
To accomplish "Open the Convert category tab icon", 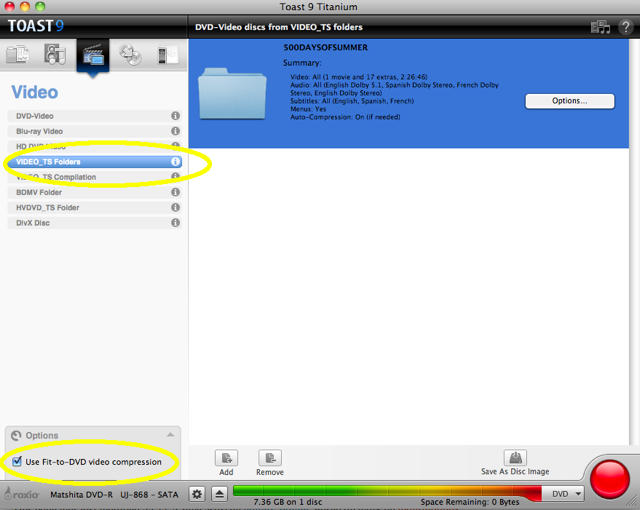I will [x=168, y=55].
